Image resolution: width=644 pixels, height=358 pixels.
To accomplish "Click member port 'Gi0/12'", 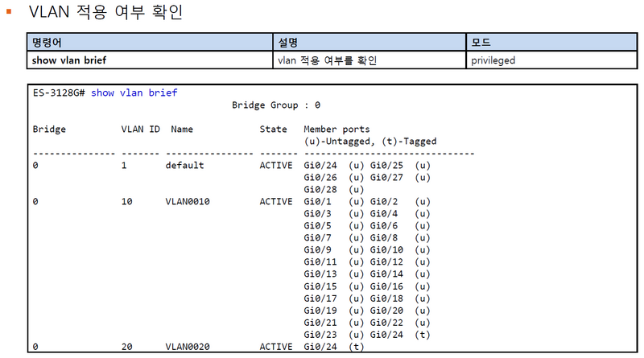I will click(x=386, y=262).
